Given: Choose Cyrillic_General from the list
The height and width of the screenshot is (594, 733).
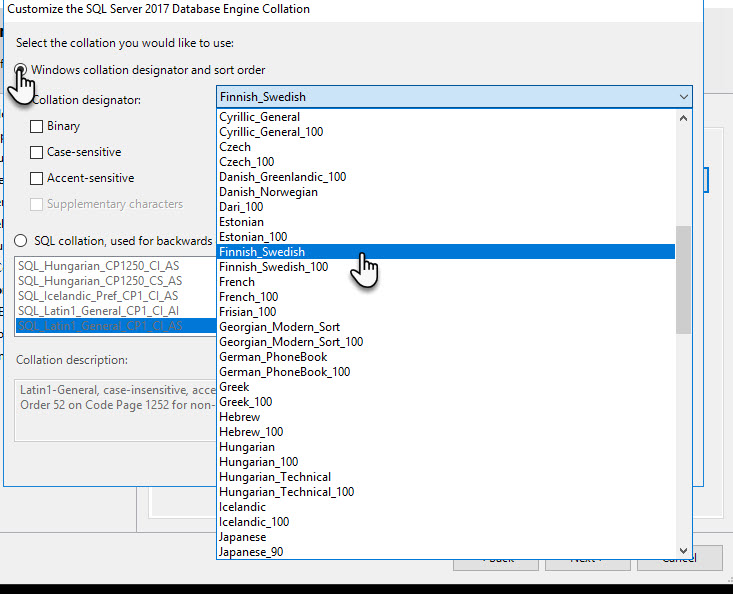Looking at the screenshot, I should point(446,117).
